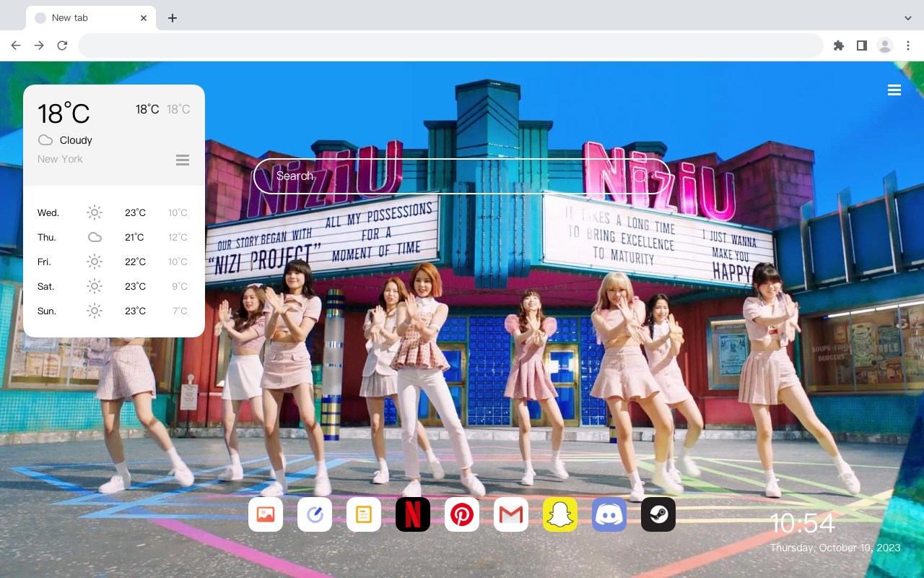Open Chrome's three-dot menu

pos(908,46)
